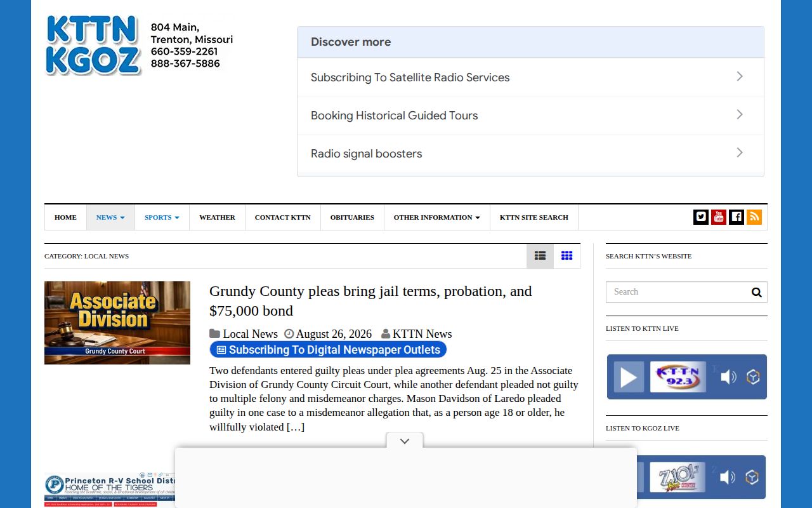Image resolution: width=812 pixels, height=508 pixels.
Task: Open KTTN's Twitter page icon
Action: click(701, 217)
